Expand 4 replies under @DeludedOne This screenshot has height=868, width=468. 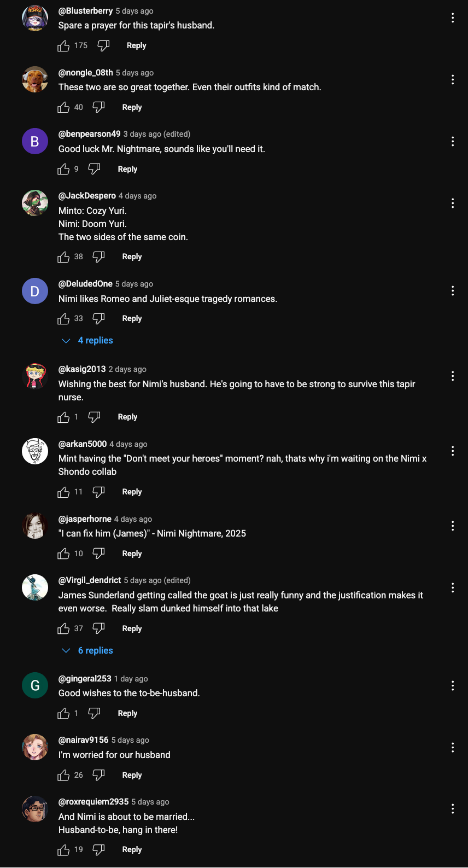pos(89,340)
